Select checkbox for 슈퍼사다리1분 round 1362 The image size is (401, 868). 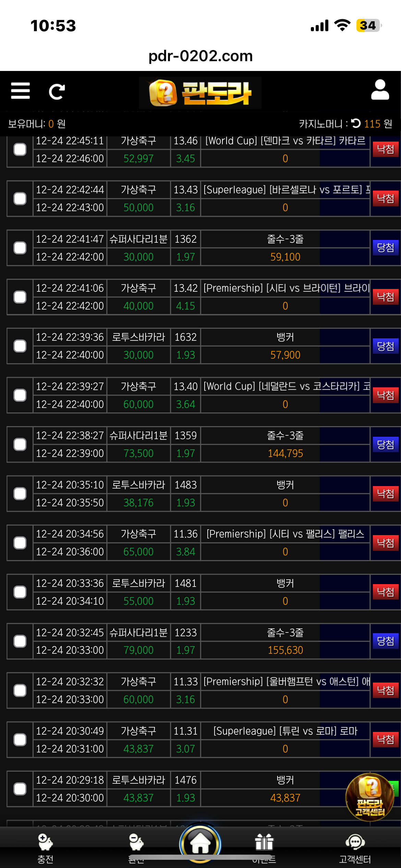20,248
